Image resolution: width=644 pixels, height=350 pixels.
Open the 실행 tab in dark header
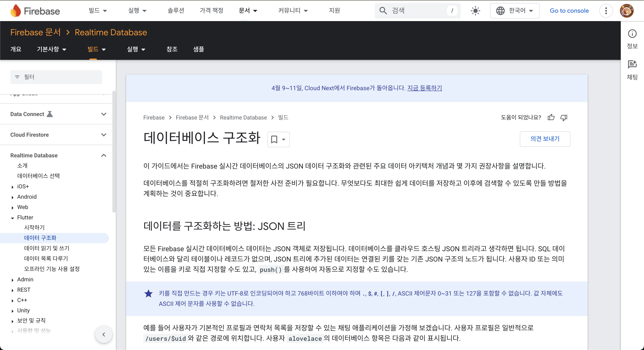pos(136,49)
